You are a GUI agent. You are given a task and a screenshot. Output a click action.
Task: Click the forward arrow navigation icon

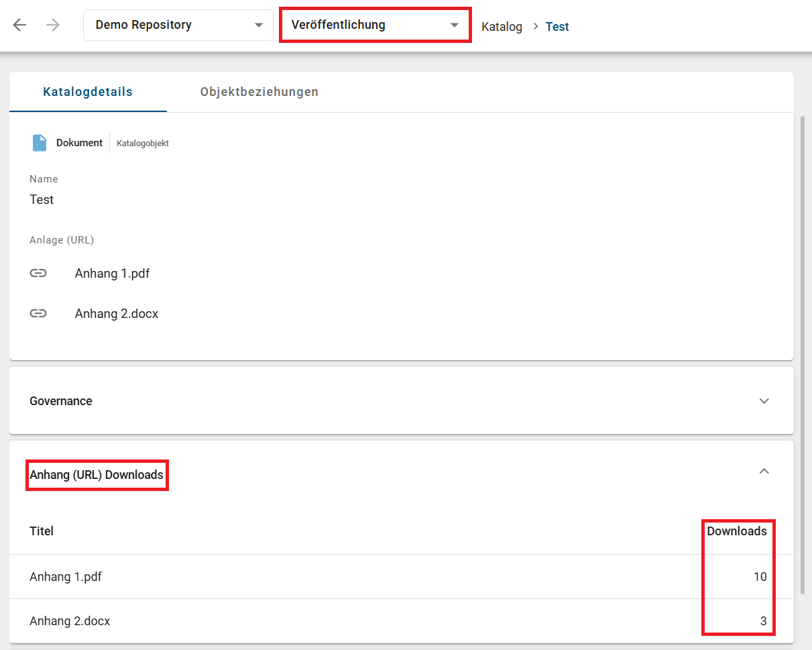[x=53, y=25]
